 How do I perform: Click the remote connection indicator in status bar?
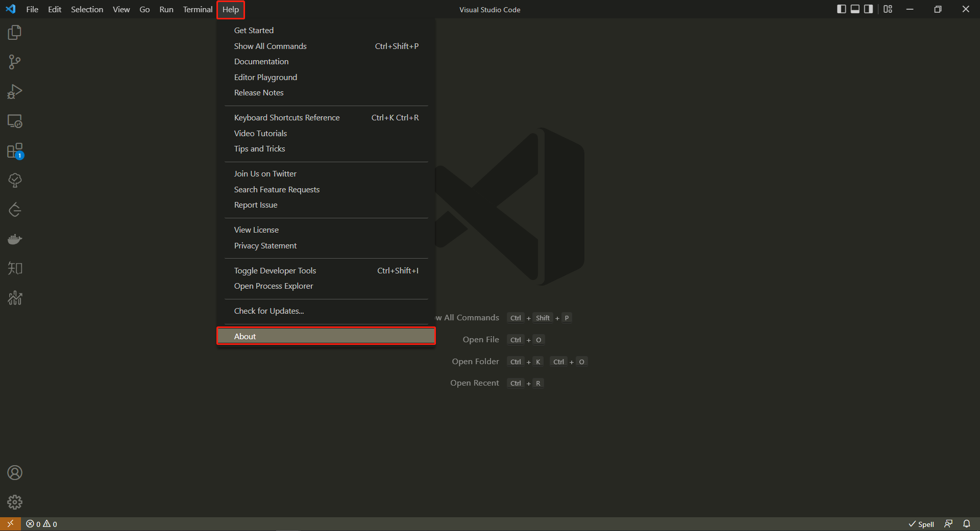10,524
